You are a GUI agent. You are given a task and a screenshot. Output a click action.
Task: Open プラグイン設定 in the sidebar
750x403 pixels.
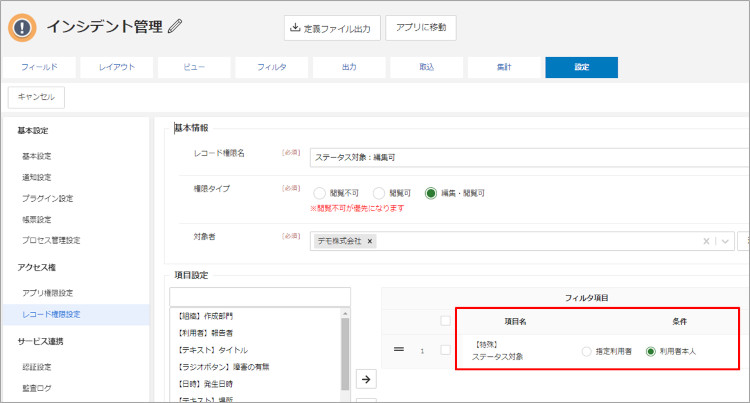pyautogui.click(x=47, y=198)
